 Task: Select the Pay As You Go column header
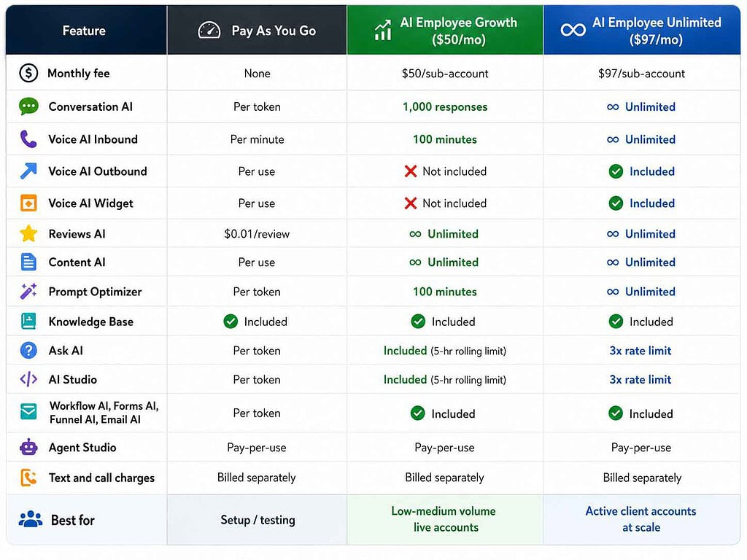click(x=257, y=30)
